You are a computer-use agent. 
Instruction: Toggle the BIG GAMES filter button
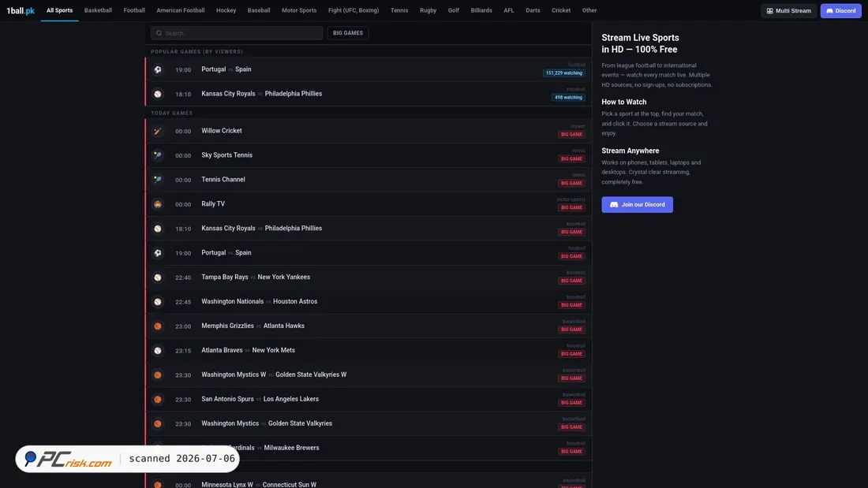pos(348,33)
